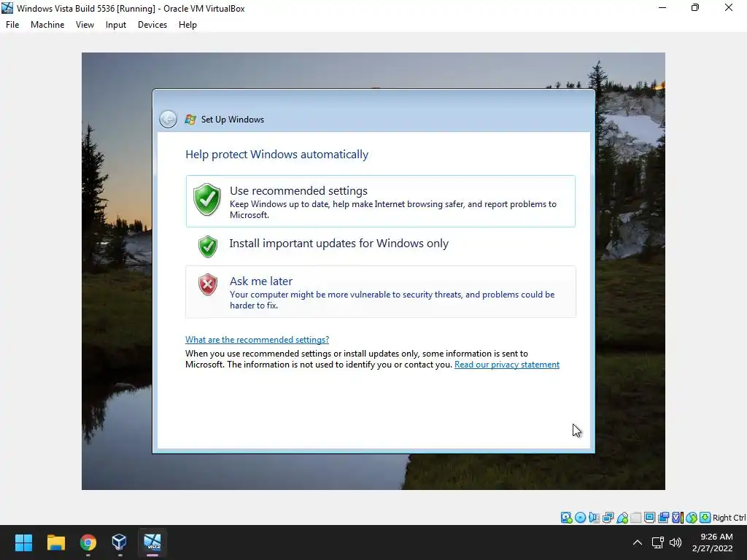
Task: Choose Install important updates for Windows only
Action: pyautogui.click(x=381, y=246)
